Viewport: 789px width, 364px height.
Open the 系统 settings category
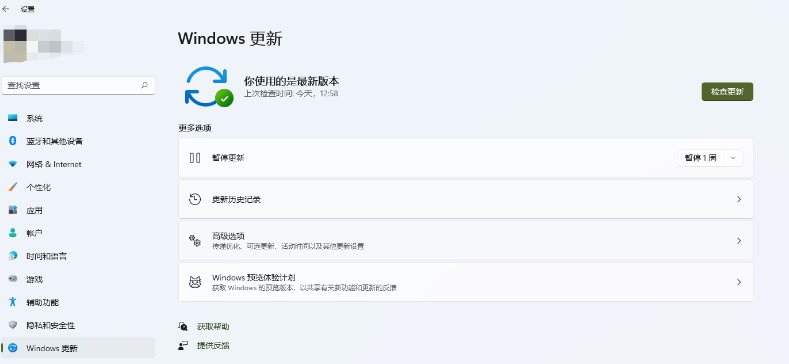pyautogui.click(x=78, y=118)
